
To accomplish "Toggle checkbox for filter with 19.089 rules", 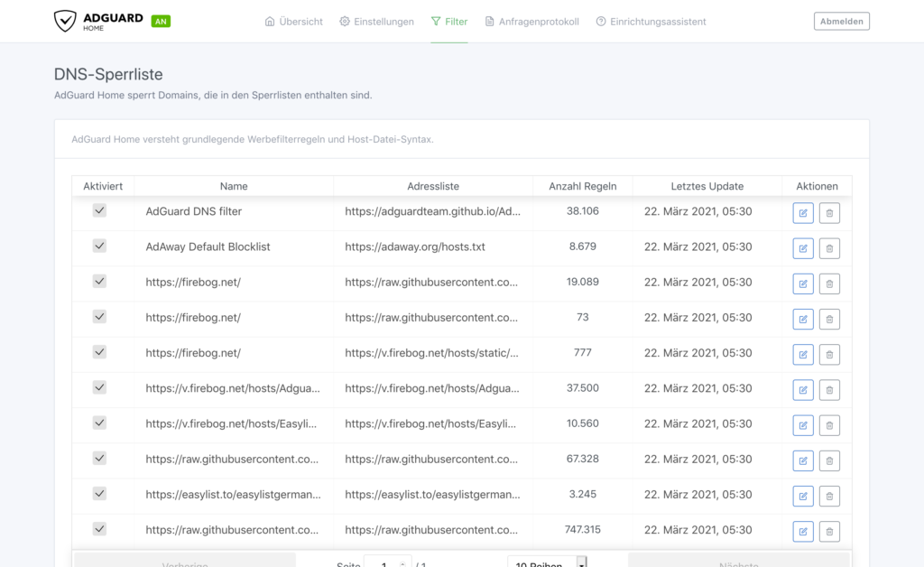I will (99, 281).
